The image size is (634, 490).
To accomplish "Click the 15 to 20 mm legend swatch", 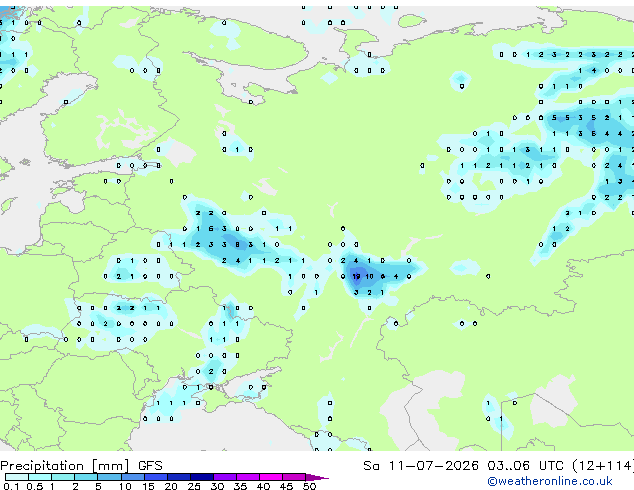I will point(155,477).
